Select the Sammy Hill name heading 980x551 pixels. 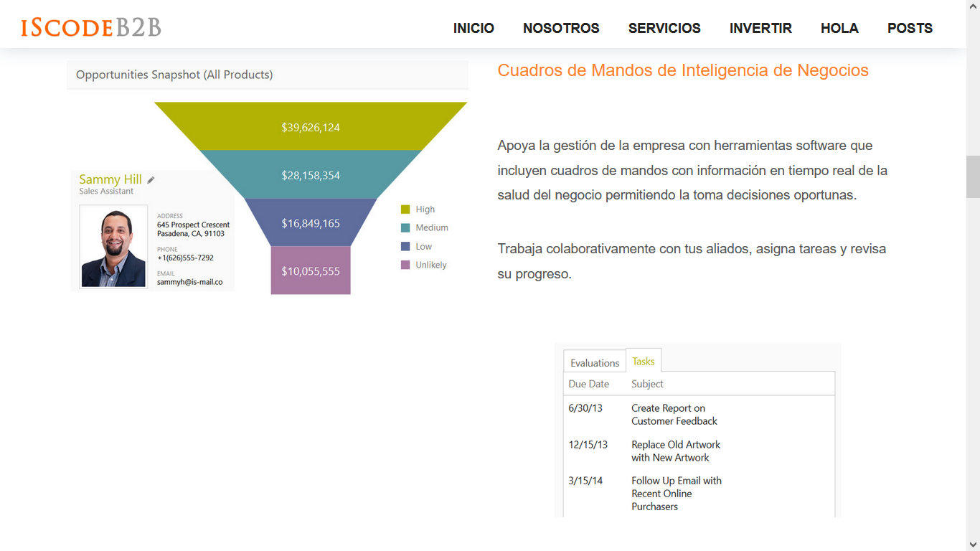point(110,179)
